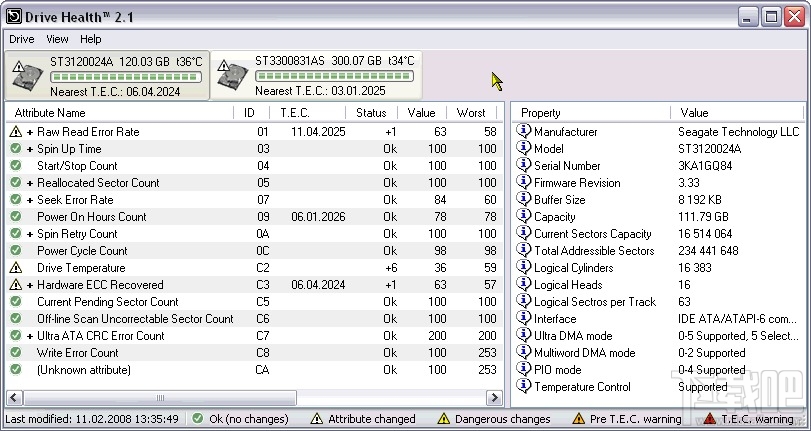This screenshot has height=431, width=811.
Task: Click the Attribute Name column header
Action: (x=50, y=113)
